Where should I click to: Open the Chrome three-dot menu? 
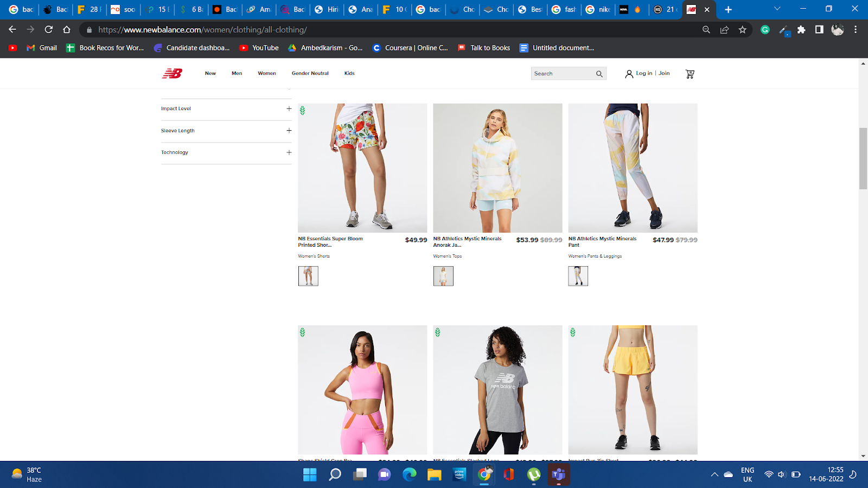(856, 30)
